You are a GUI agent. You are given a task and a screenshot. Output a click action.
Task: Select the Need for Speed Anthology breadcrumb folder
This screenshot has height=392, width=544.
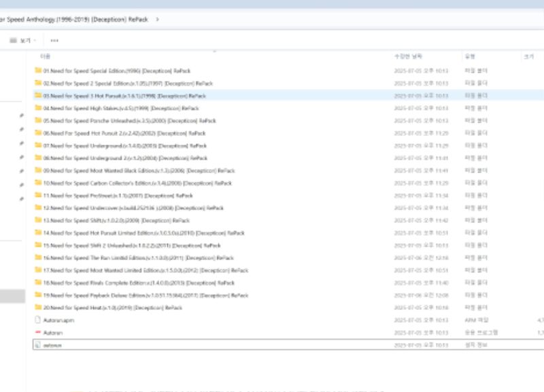74,20
